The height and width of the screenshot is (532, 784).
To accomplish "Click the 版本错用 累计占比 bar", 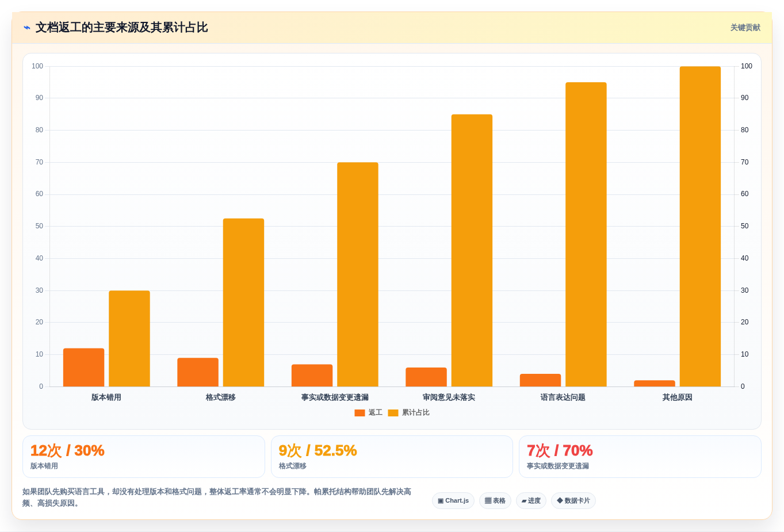I will (129, 339).
